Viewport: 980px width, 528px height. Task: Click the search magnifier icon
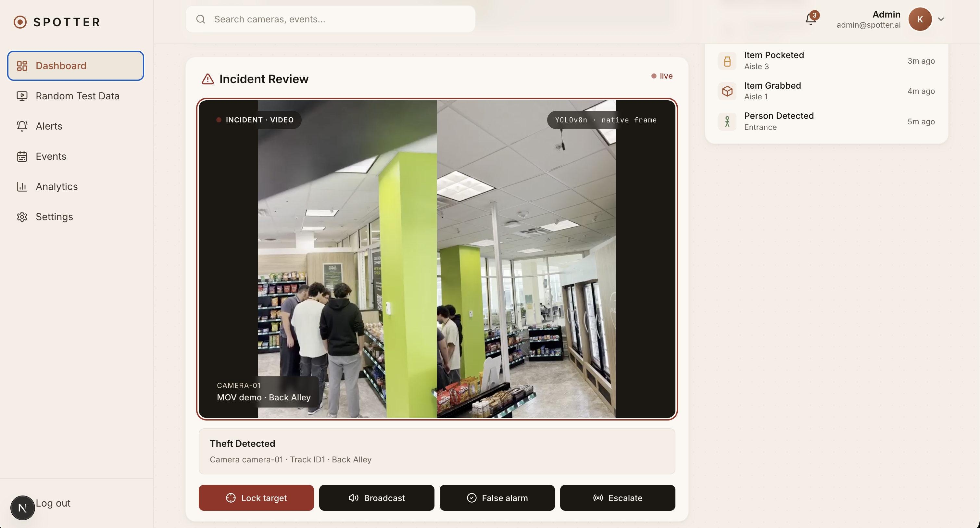click(201, 19)
